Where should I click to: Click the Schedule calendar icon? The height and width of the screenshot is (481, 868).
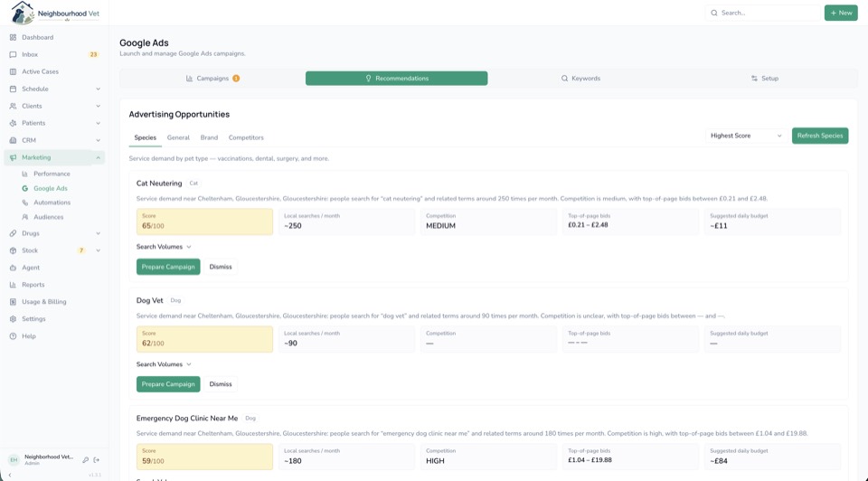pyautogui.click(x=13, y=89)
